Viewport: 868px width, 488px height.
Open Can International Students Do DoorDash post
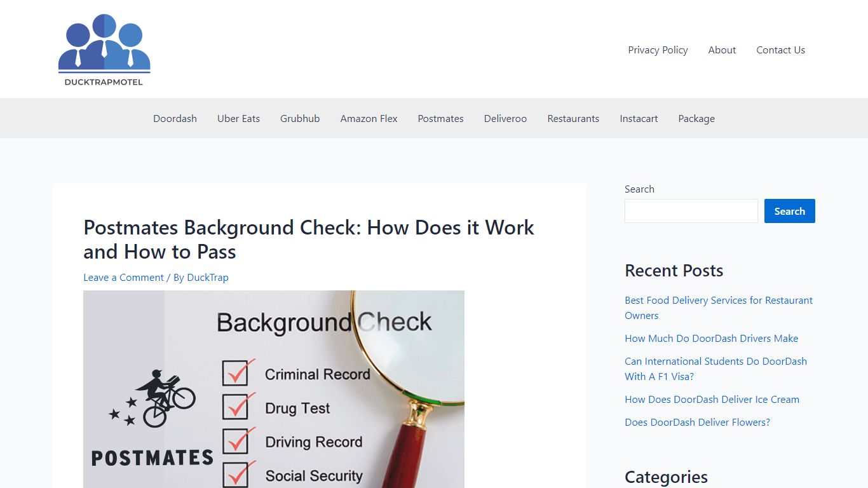click(x=715, y=369)
